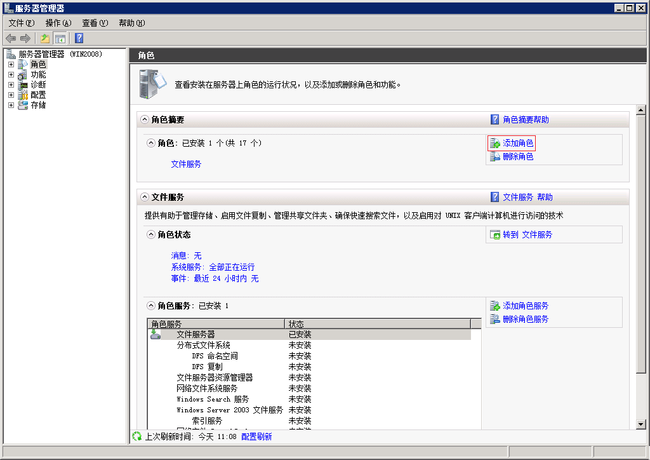Image resolution: width=650 pixels, height=460 pixels.
Task: Select the 索引服务 row
Action: (309, 421)
